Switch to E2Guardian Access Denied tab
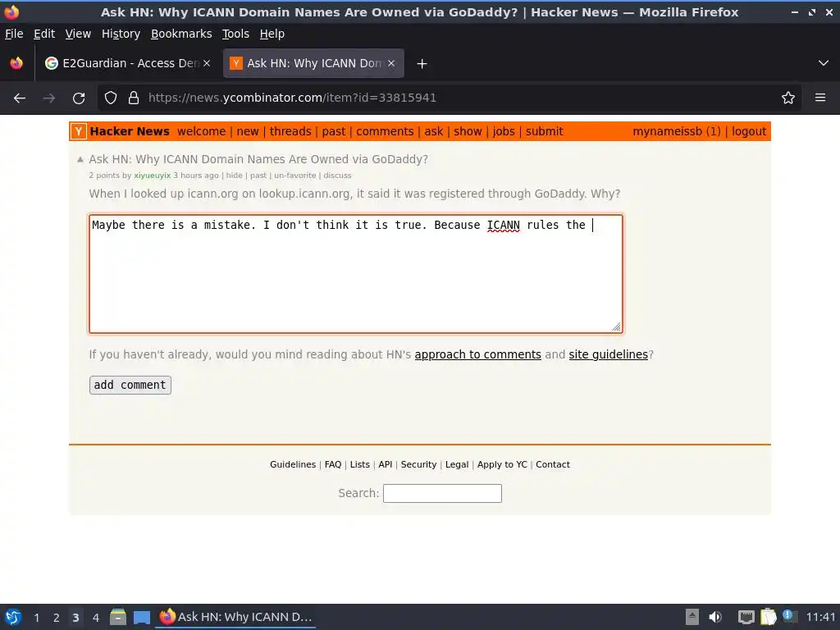 tap(127, 63)
